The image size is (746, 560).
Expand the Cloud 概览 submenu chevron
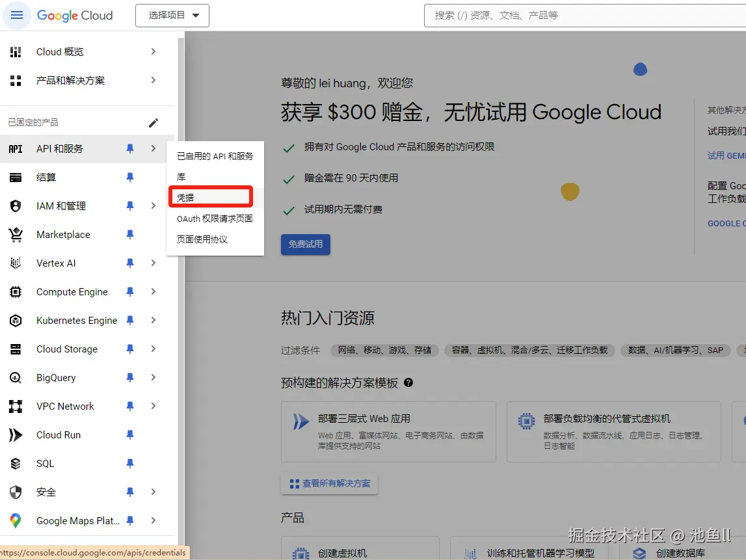[x=153, y=51]
